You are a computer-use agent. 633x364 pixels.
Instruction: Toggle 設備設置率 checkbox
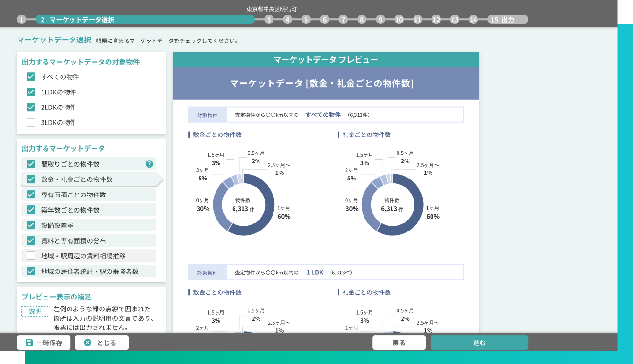[31, 225]
